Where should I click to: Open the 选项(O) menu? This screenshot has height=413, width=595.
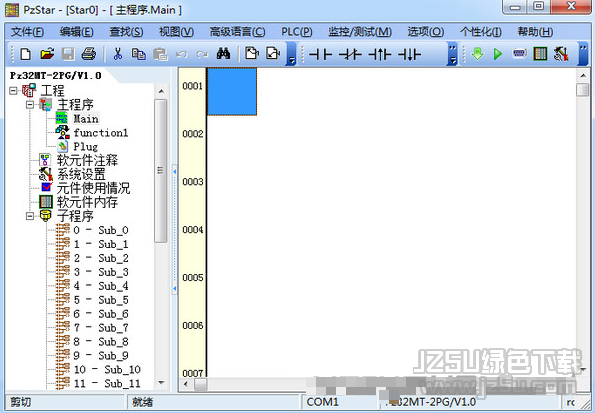click(x=426, y=32)
